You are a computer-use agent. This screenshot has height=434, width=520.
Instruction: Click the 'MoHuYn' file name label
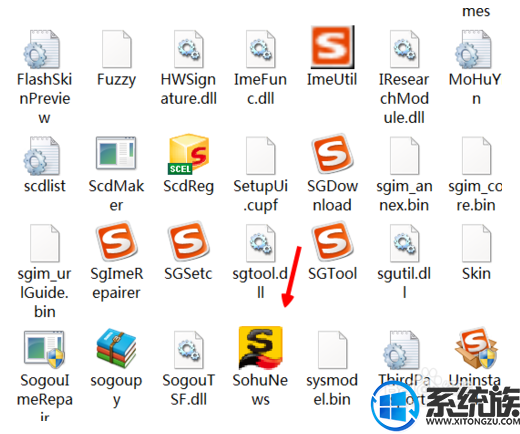tap(476, 89)
